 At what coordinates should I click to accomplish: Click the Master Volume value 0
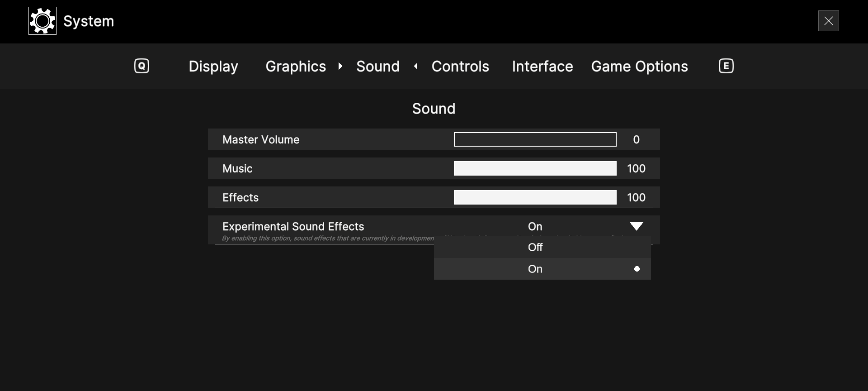(636, 140)
